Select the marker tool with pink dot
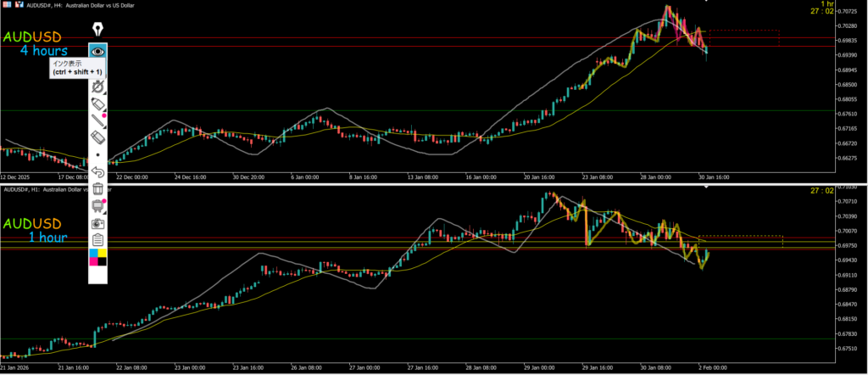Image resolution: width=868 pixels, height=375 pixels. [97, 103]
